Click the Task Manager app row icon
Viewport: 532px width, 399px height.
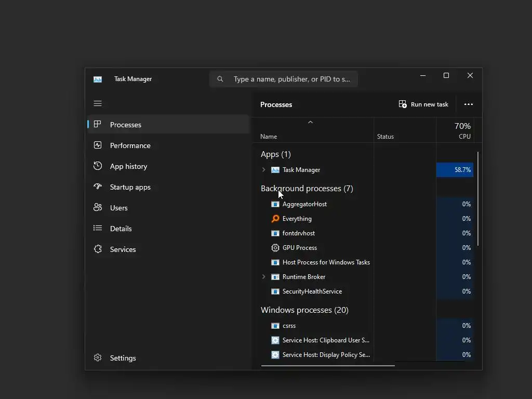(x=275, y=170)
